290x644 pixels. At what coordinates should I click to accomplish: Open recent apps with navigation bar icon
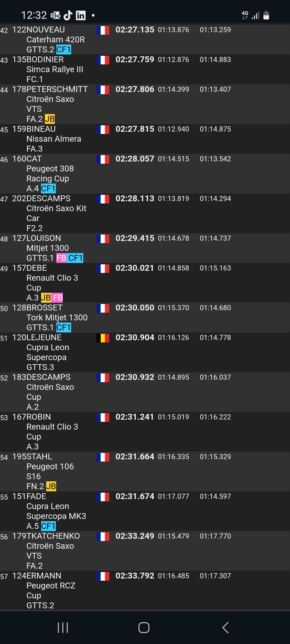tap(63, 628)
